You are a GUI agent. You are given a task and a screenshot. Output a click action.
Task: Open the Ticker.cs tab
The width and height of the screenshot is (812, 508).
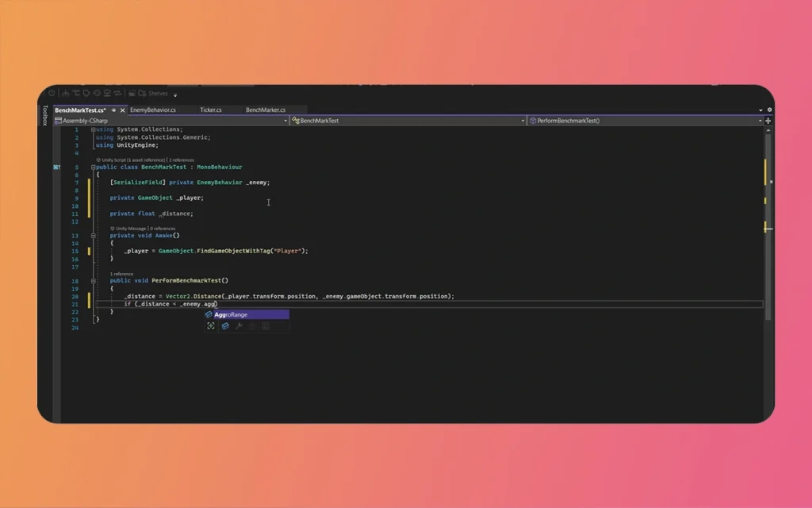pyautogui.click(x=211, y=110)
